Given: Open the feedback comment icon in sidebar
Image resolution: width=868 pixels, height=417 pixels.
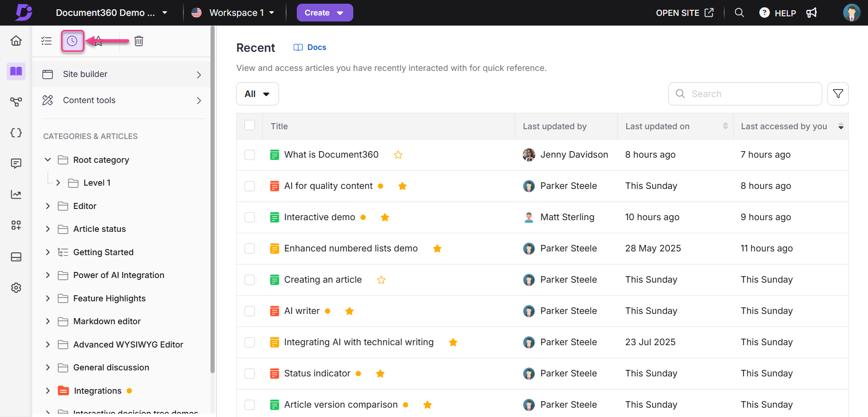Looking at the screenshot, I should coord(16,164).
